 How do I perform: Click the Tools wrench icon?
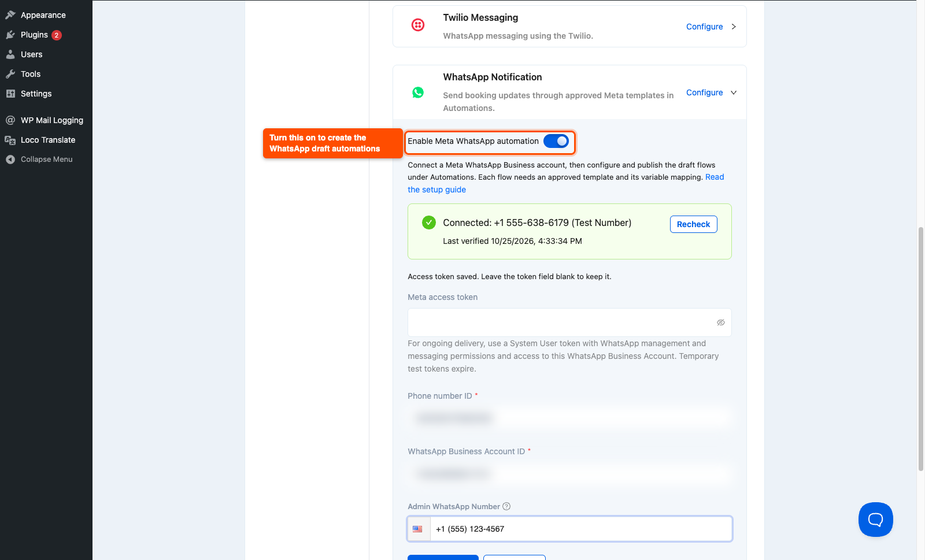[10, 74]
